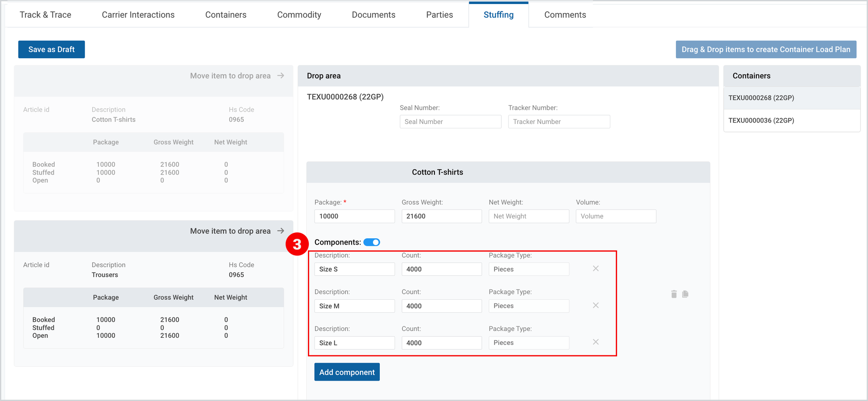
Task: Edit the Size M description field
Action: (x=354, y=306)
